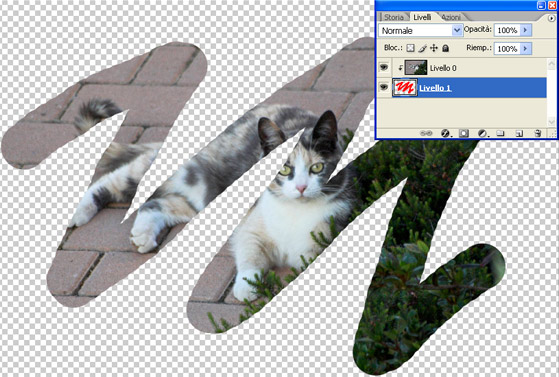Create a new layer group folder icon
559x377 pixels.
[x=501, y=133]
